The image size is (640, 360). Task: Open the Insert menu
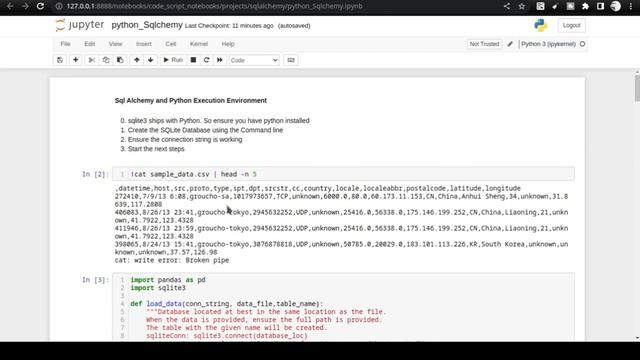coord(144,44)
